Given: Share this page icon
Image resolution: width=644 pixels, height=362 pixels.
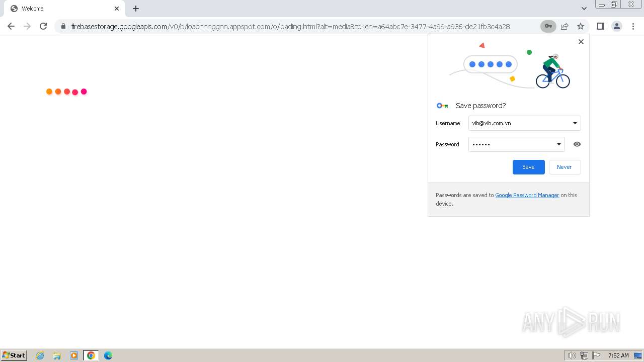Looking at the screenshot, I should pyautogui.click(x=565, y=26).
